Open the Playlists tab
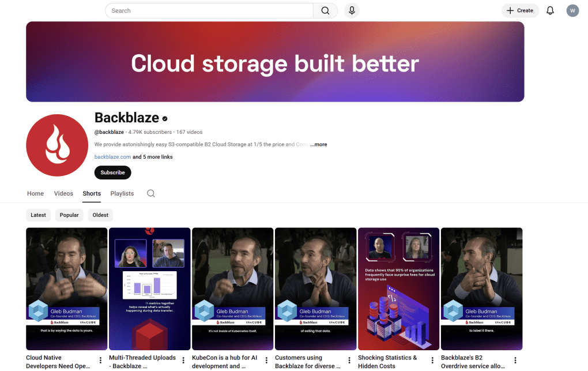This screenshot has width=588, height=371. tap(122, 193)
